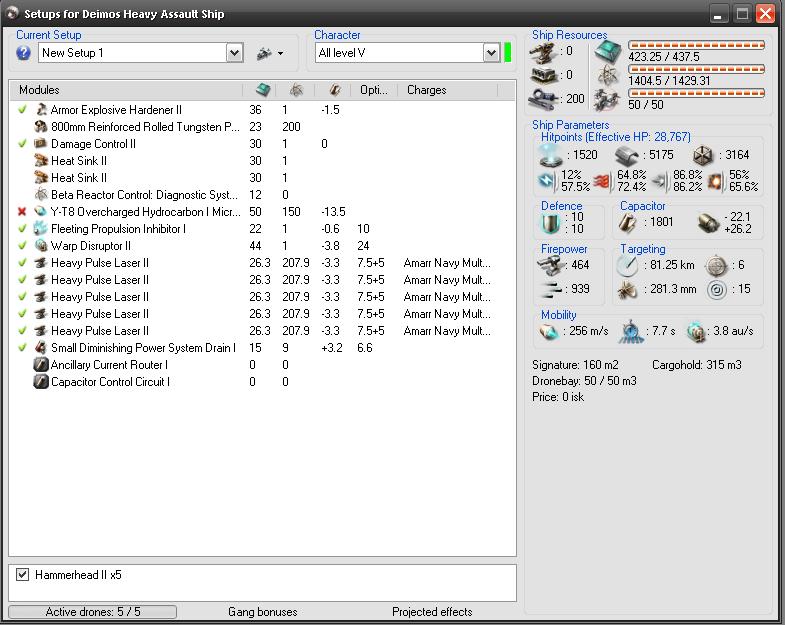The height and width of the screenshot is (625, 785).
Task: Select the 800mm Reinforced Rolled Tungsten Plates row
Action: click(x=262, y=126)
